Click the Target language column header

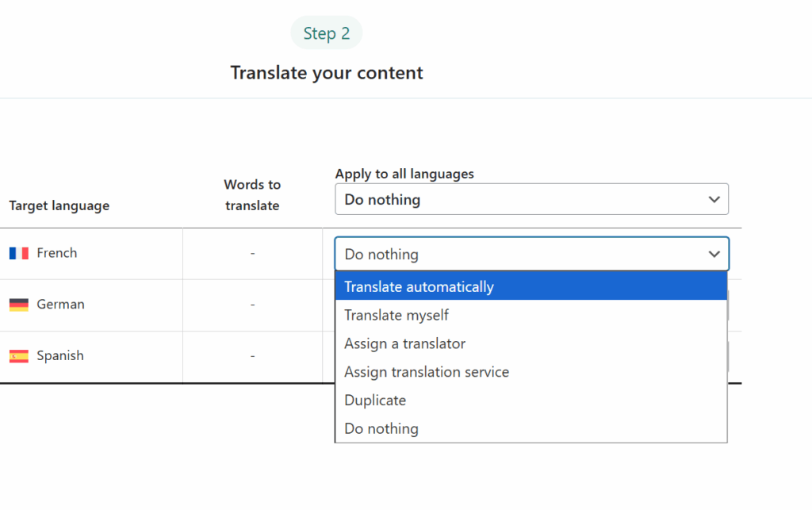(x=59, y=205)
